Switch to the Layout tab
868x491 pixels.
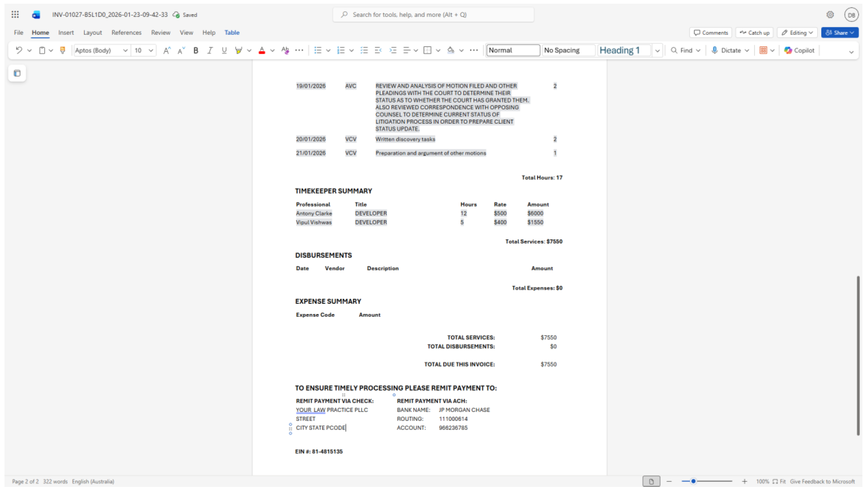pos(92,33)
